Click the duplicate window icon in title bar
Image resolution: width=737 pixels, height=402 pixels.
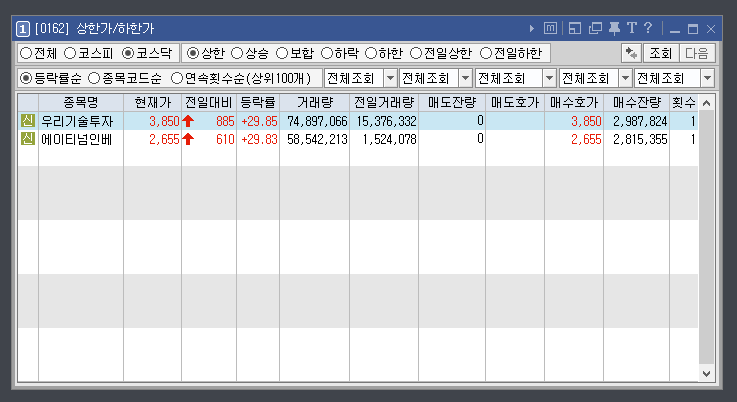click(595, 28)
